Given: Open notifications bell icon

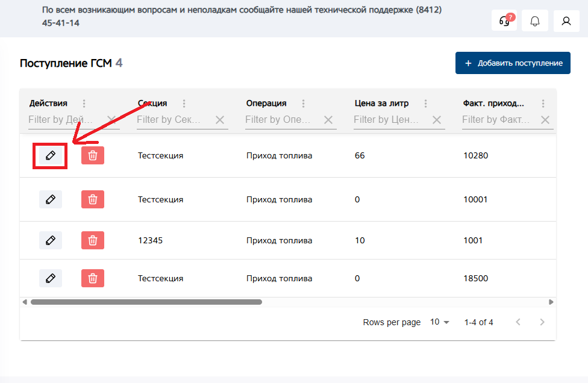Looking at the screenshot, I should tap(535, 21).
